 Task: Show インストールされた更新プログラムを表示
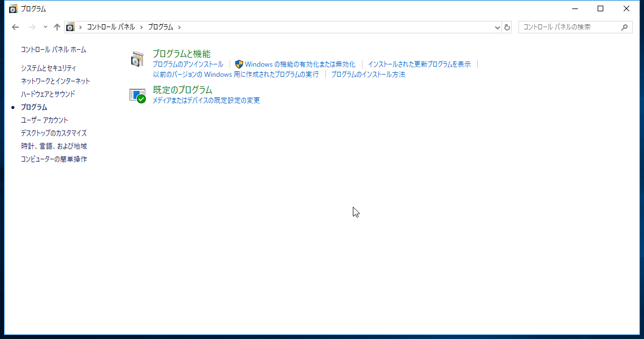coord(420,64)
